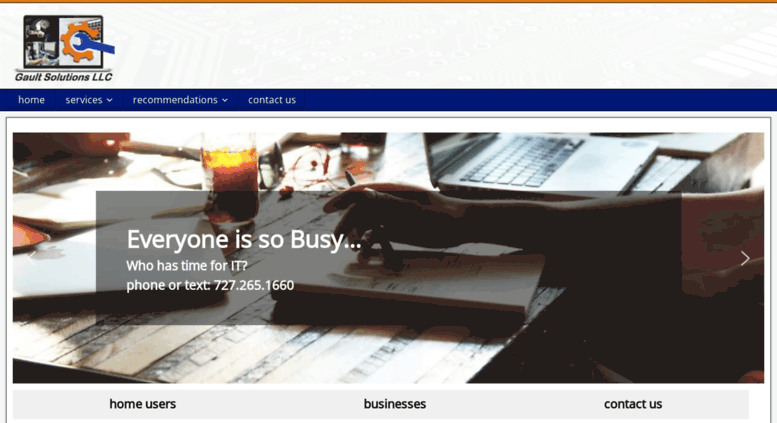Image resolution: width=777 pixels, height=423 pixels.
Task: Show the previous slide with left arrow
Action: tap(31, 258)
